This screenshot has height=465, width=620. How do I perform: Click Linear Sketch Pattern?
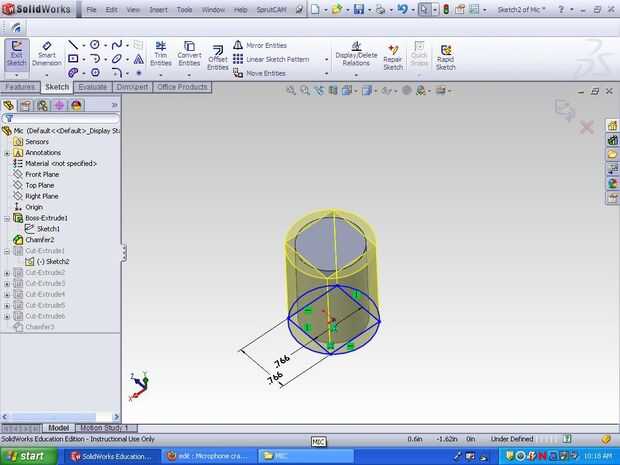coord(271,59)
